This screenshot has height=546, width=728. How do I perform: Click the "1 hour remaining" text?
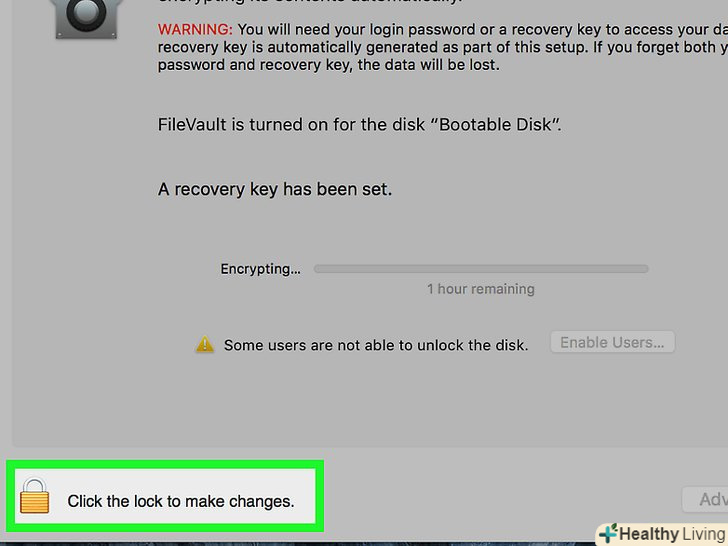coord(481,289)
